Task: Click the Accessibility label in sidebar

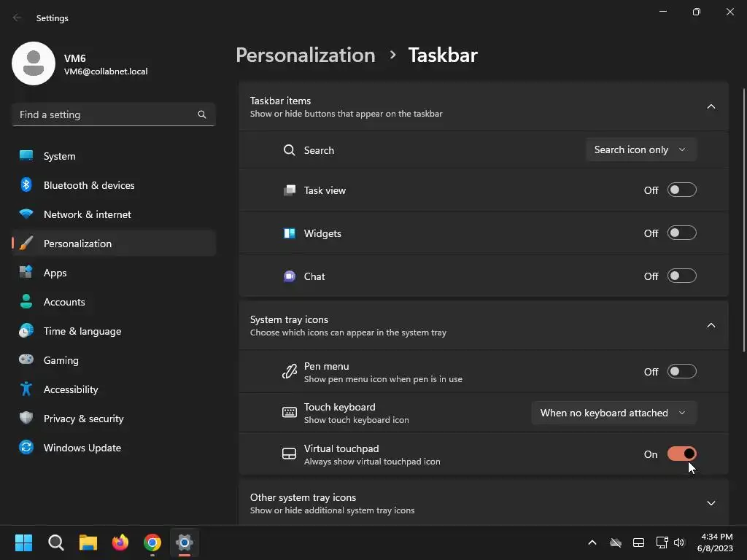Action: point(71,389)
